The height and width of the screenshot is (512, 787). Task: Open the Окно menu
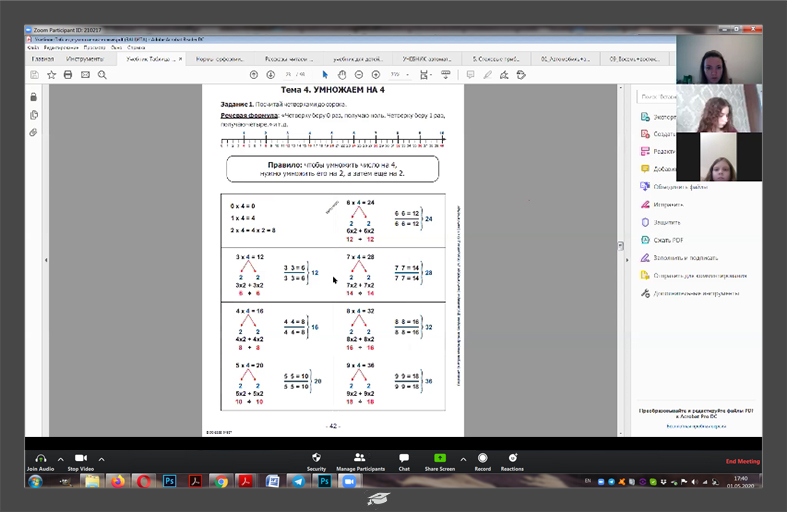click(x=116, y=48)
